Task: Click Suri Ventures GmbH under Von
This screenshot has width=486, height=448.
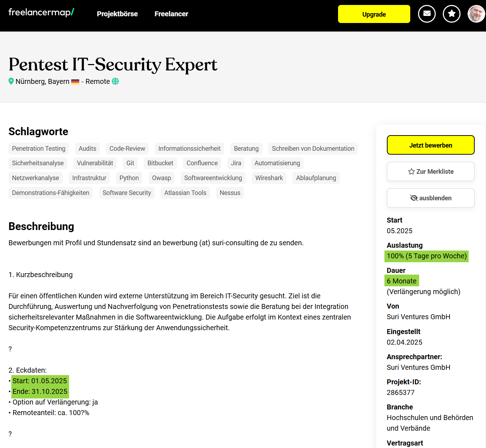Action: 418,317
